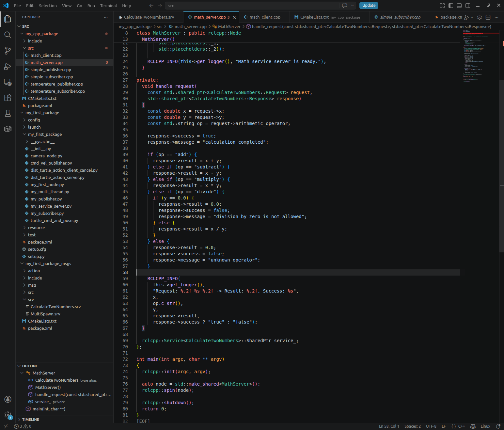Open the File menu

coord(18,6)
